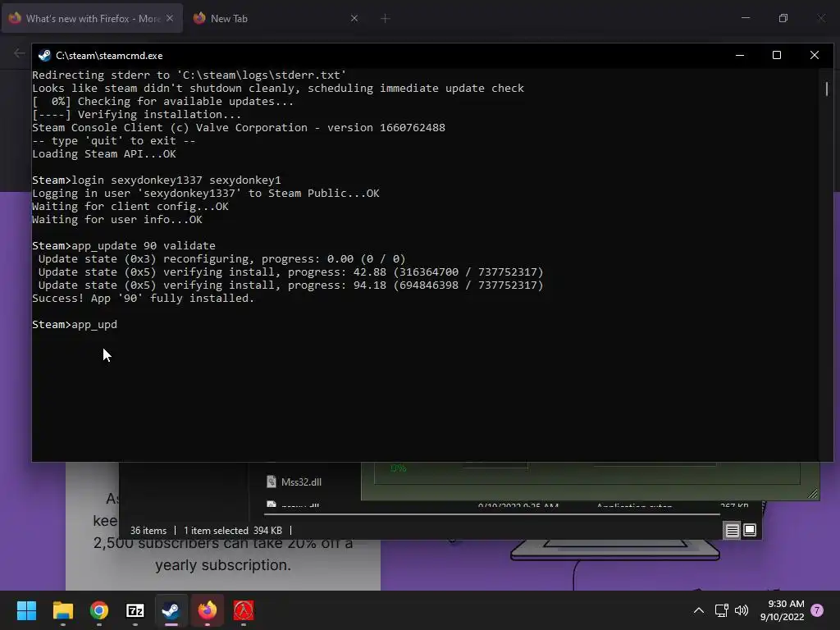
Task: Open a new Firefox tab
Action: coord(386,18)
